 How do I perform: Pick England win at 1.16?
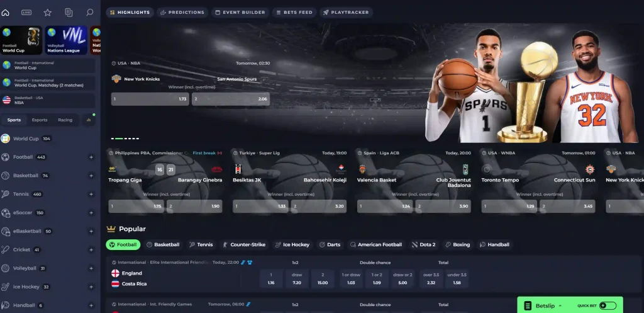[x=271, y=278]
